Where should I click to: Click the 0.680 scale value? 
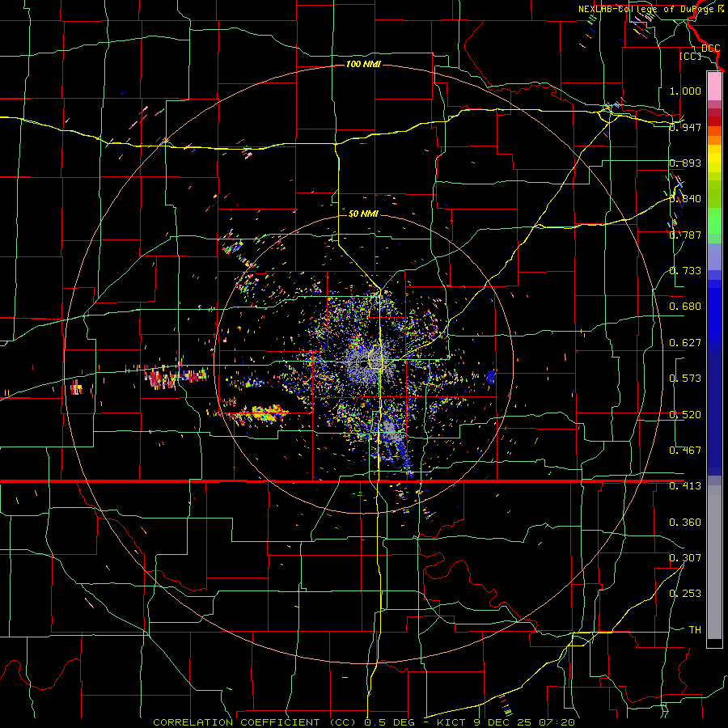tap(685, 307)
